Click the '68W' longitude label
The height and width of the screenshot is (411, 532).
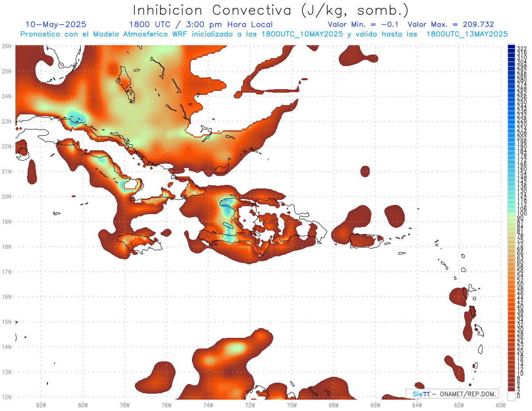(333, 404)
